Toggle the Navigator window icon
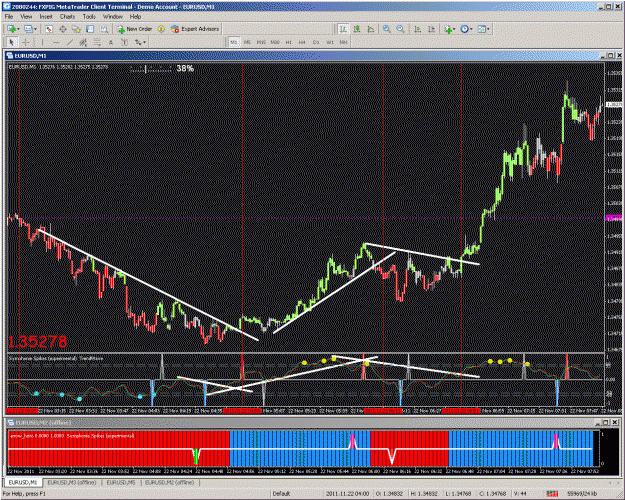 [76, 29]
